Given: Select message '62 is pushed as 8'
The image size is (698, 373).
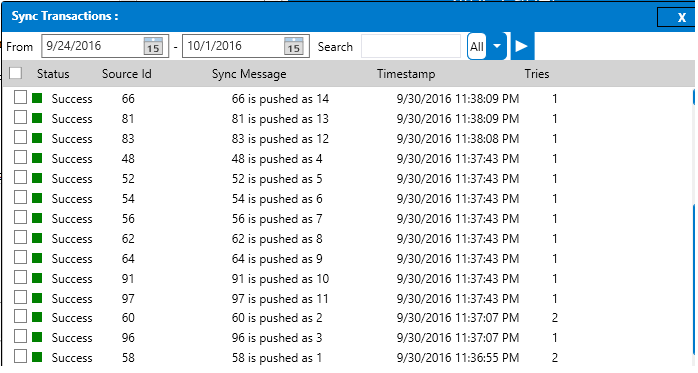Looking at the screenshot, I should (x=277, y=239).
